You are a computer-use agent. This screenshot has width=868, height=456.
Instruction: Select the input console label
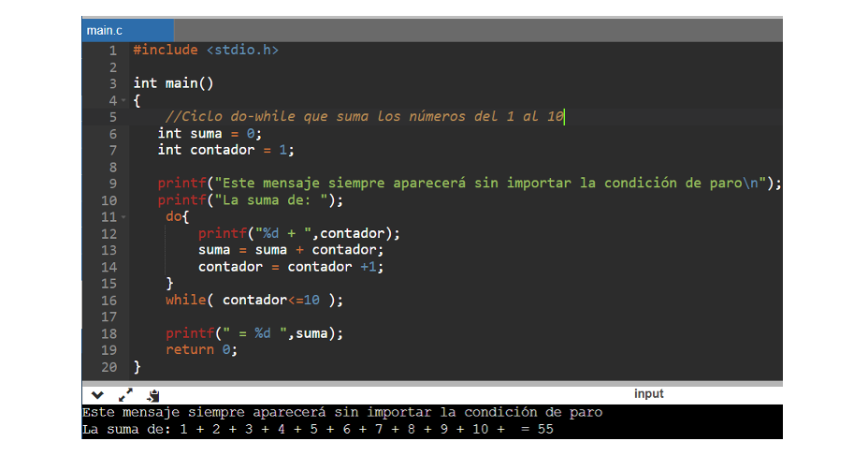(x=648, y=394)
